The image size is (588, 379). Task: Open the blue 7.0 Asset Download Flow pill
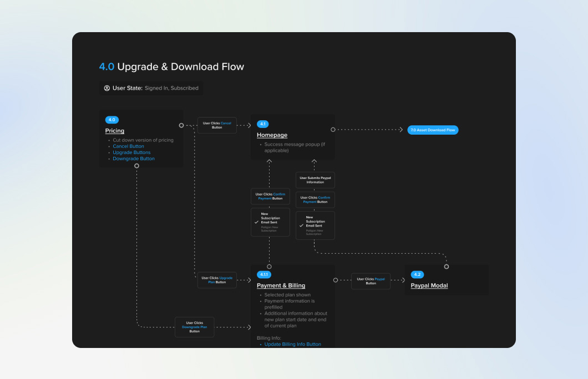pyautogui.click(x=433, y=130)
